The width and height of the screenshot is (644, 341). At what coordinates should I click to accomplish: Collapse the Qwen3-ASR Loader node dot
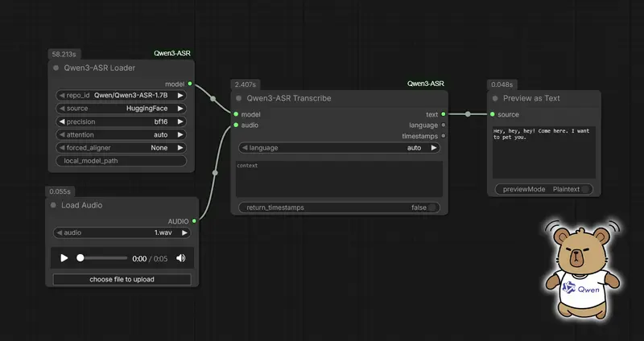56,68
